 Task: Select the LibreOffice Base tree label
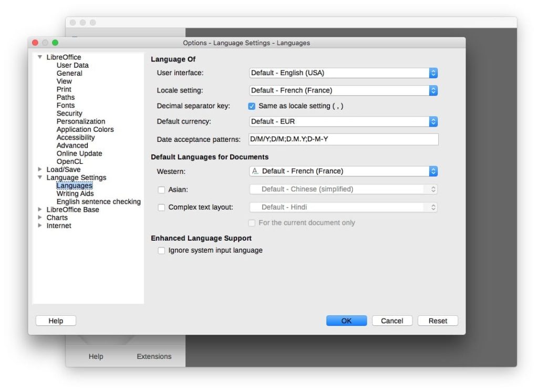tap(73, 209)
